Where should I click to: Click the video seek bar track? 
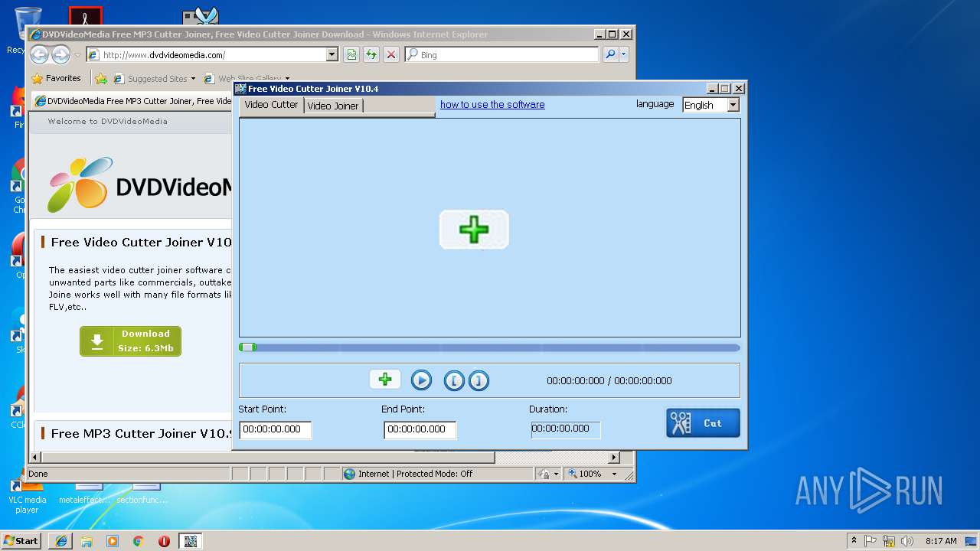pos(490,347)
